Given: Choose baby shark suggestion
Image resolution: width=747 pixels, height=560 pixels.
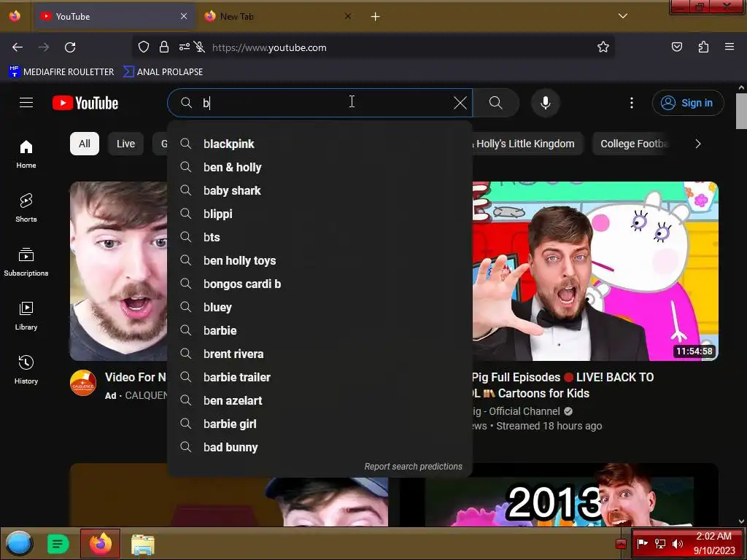Looking at the screenshot, I should click(320, 190).
